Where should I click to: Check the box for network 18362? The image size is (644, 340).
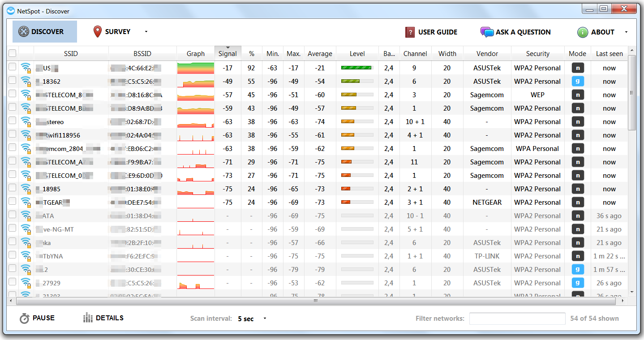(x=13, y=81)
